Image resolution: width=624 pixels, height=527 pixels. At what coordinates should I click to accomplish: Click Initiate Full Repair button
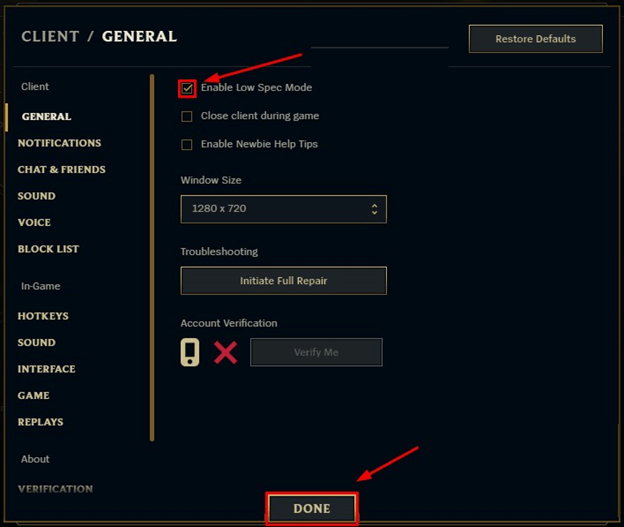[283, 281]
